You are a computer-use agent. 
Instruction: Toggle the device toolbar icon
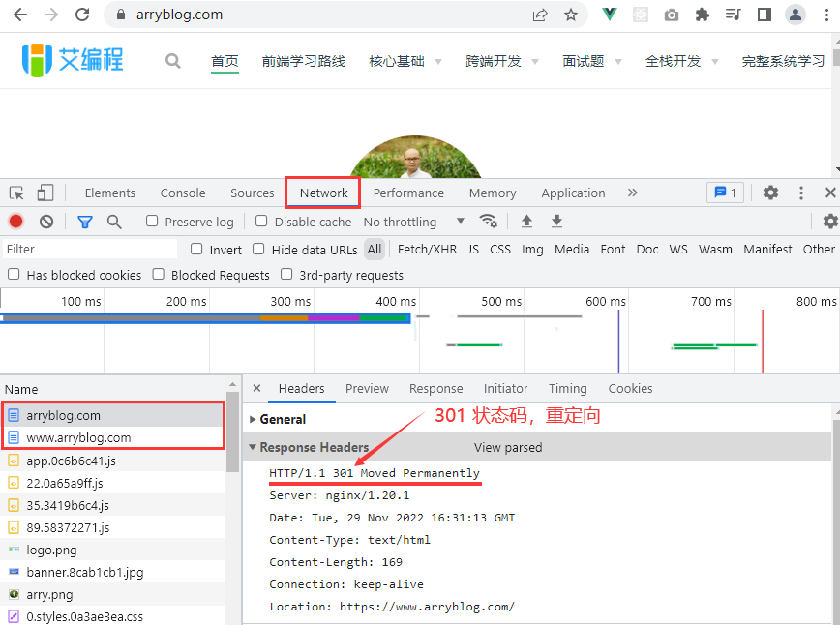pos(45,193)
